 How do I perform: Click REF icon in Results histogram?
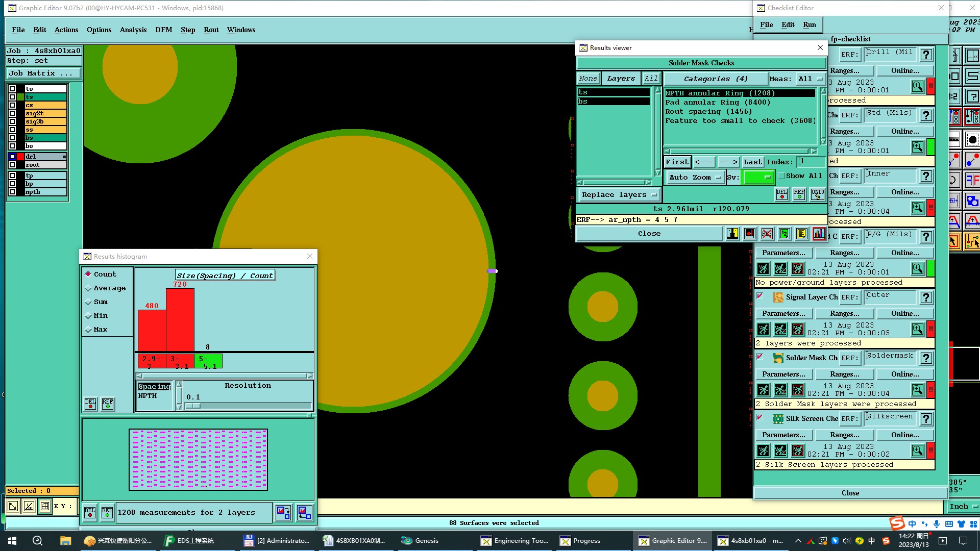(x=108, y=404)
